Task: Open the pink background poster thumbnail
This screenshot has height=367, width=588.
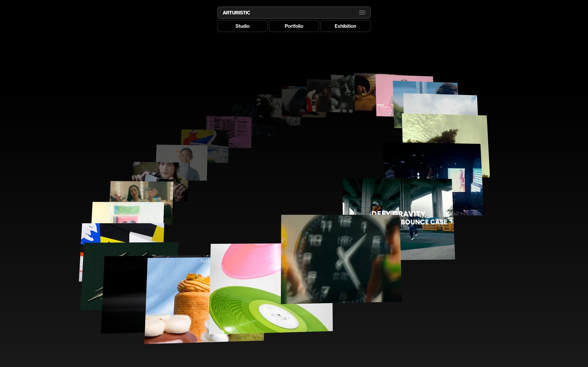Action: [x=384, y=97]
